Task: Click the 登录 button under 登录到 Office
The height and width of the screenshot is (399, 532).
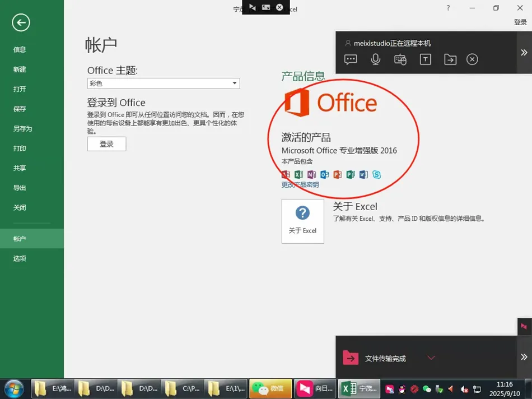Action: 106,144
